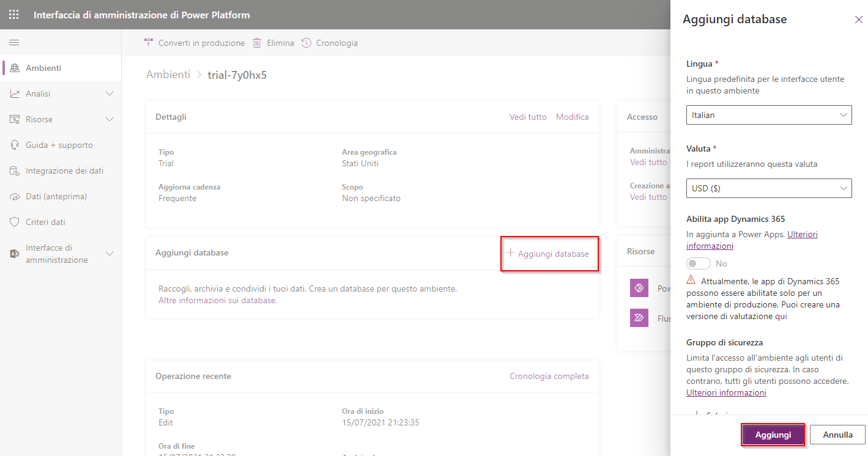Click the Guida + supporto headset icon

15,145
